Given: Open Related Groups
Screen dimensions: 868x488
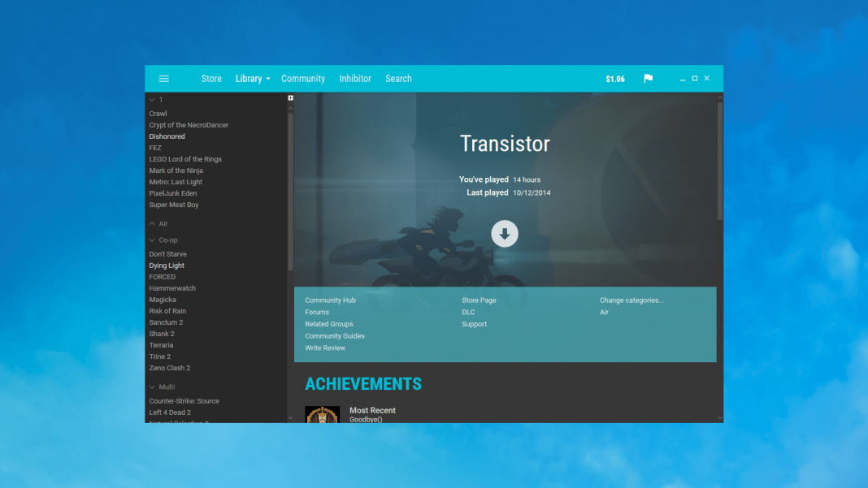Looking at the screenshot, I should pyautogui.click(x=329, y=324).
